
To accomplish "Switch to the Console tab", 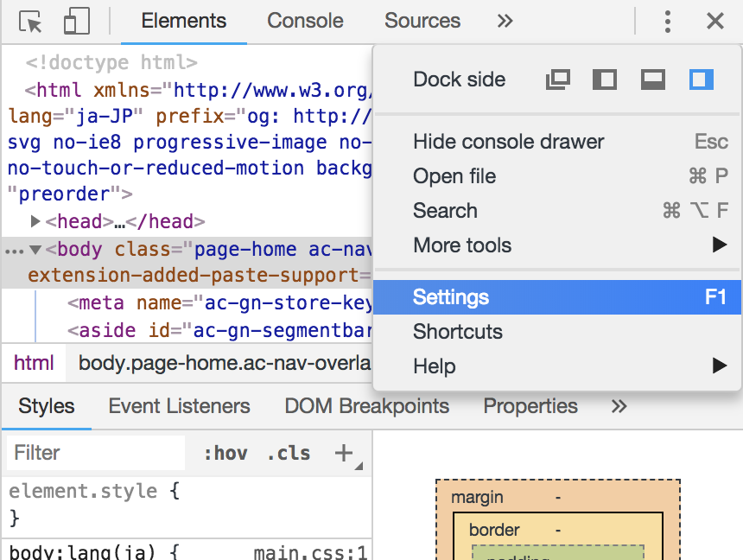I will click(x=305, y=21).
